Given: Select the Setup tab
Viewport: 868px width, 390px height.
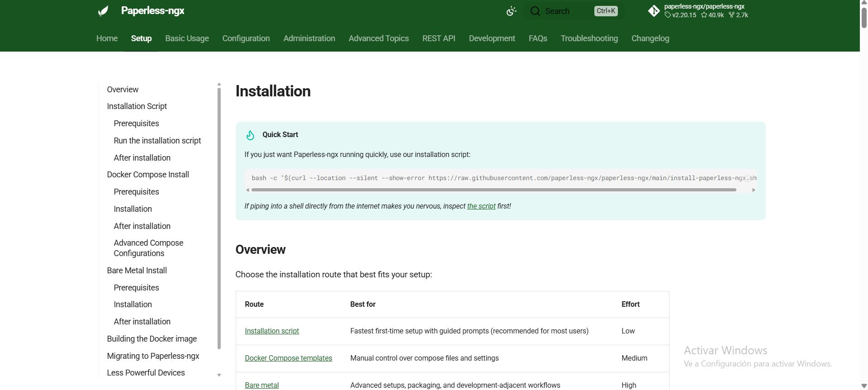Looking at the screenshot, I should [141, 38].
